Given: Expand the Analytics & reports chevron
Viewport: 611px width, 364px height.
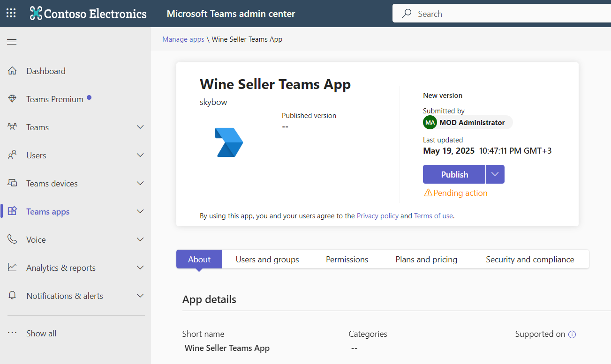Looking at the screenshot, I should click(x=140, y=268).
